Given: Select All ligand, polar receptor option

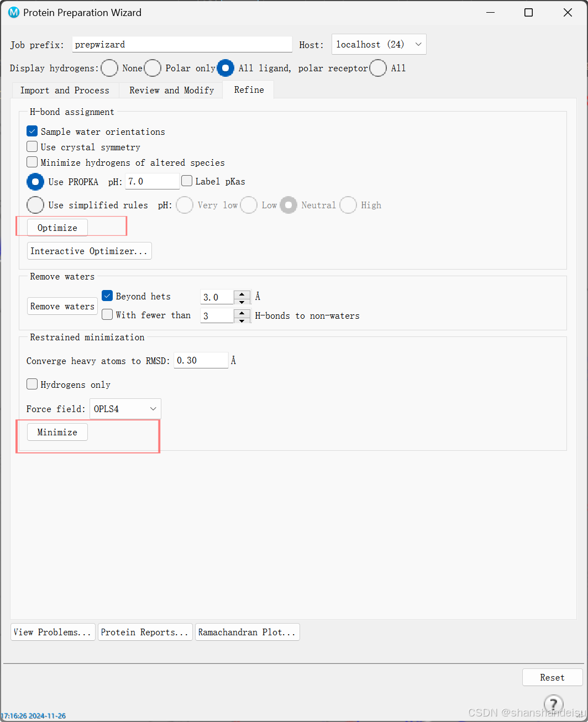Looking at the screenshot, I should pyautogui.click(x=225, y=68).
